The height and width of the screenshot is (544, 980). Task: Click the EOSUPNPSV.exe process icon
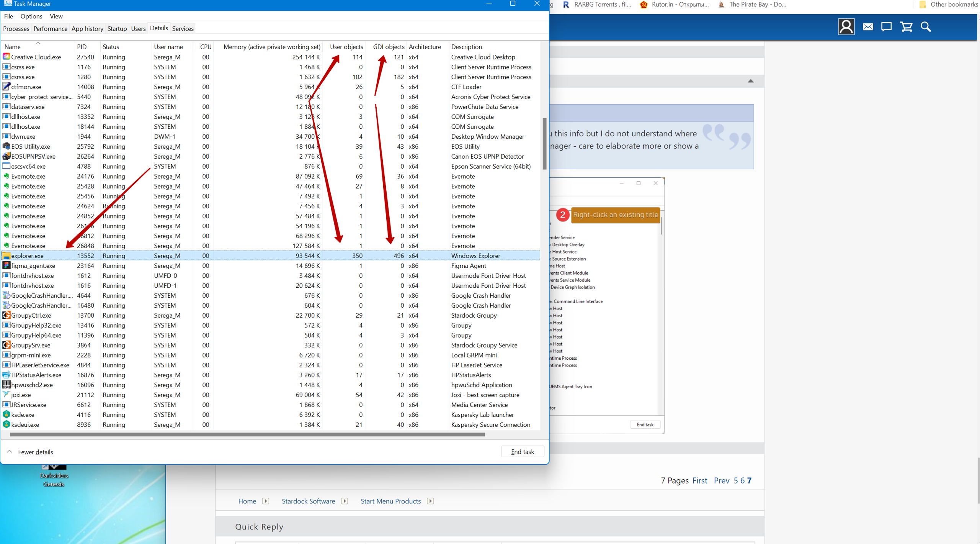click(6, 156)
